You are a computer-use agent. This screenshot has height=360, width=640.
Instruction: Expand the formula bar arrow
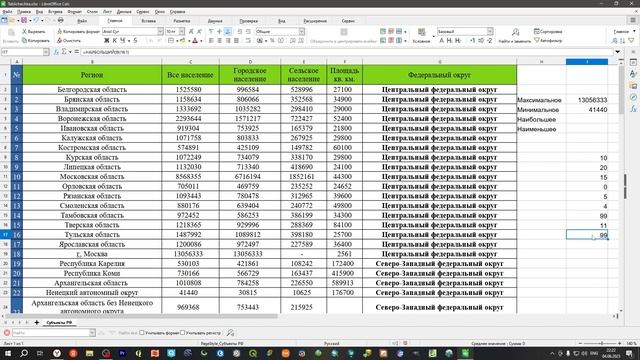coord(618,52)
